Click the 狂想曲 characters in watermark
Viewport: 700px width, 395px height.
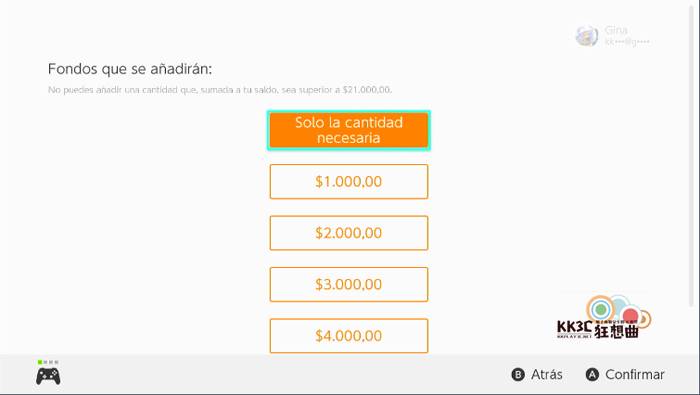coord(616,331)
